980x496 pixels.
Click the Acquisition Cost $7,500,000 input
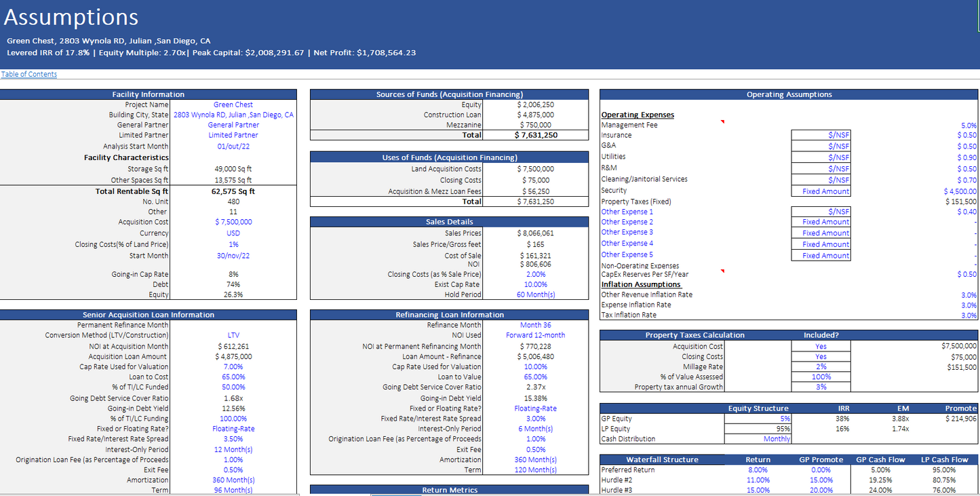pyautogui.click(x=233, y=222)
